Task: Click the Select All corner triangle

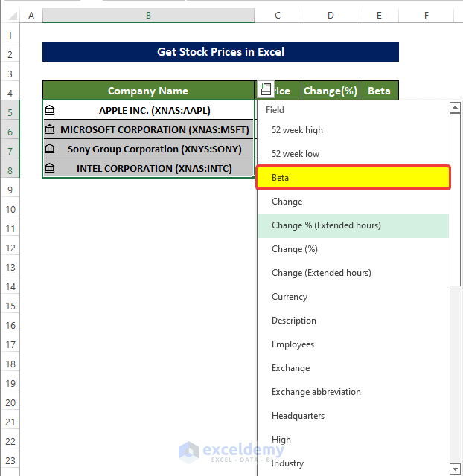Action: pyautogui.click(x=13, y=16)
